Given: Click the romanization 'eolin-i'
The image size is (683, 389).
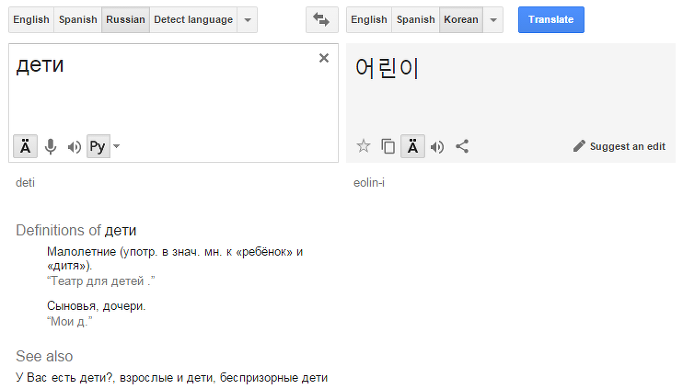Looking at the screenshot, I should click(x=369, y=183).
